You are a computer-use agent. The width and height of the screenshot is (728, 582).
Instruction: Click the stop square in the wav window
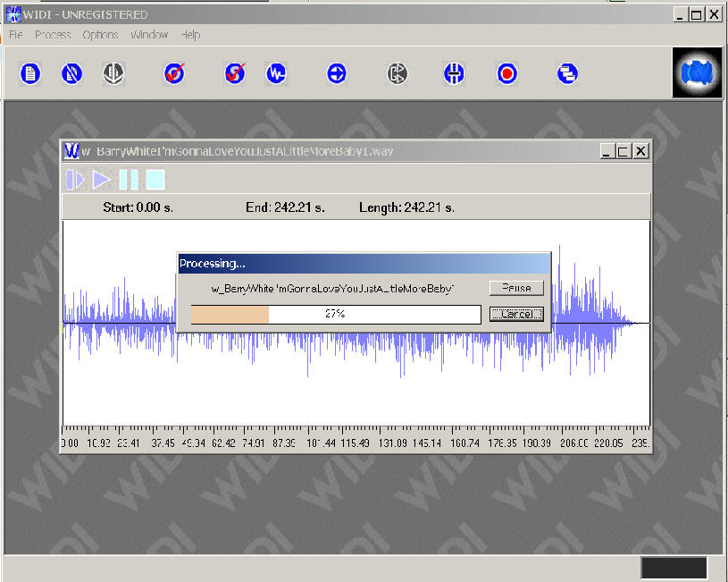point(155,180)
